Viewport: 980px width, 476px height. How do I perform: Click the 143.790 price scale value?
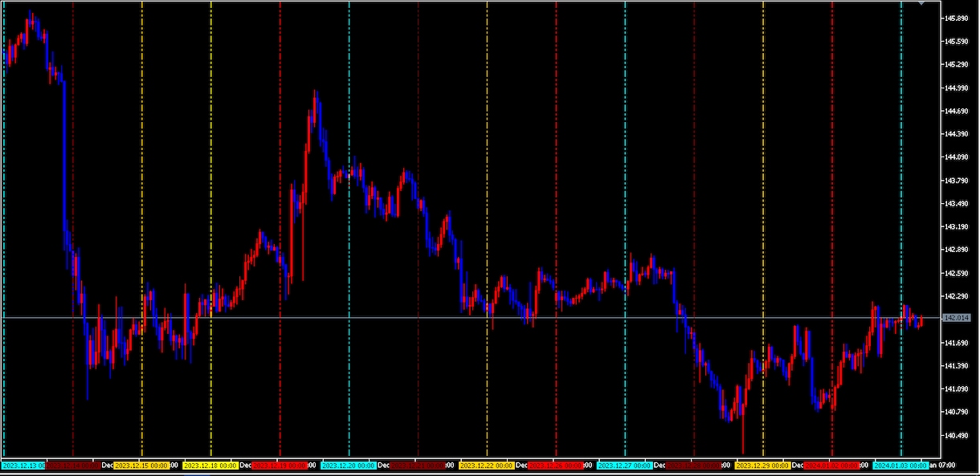click(957, 181)
